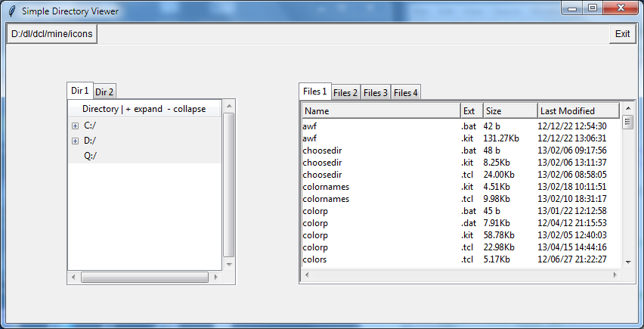Select the D:/ drive label
The height and width of the screenshot is (329, 644).
click(90, 141)
